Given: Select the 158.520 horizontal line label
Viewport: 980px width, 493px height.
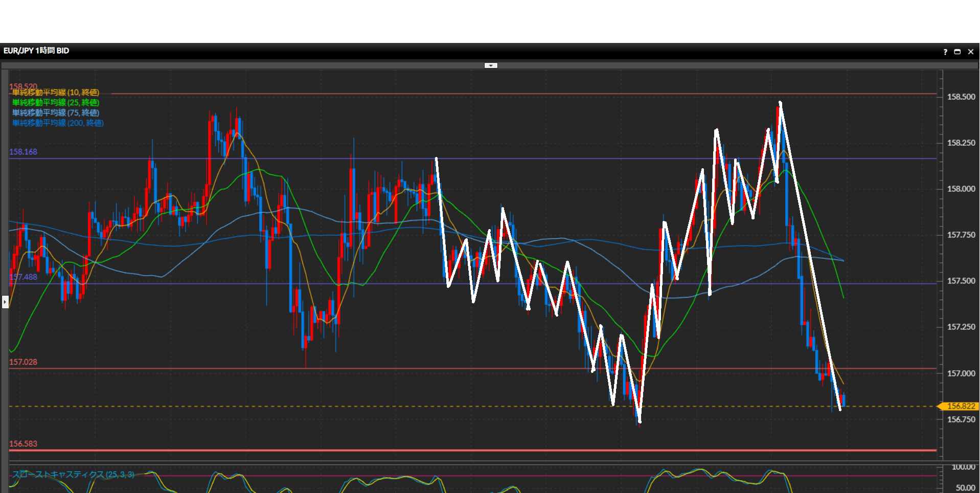Looking at the screenshot, I should (23, 86).
